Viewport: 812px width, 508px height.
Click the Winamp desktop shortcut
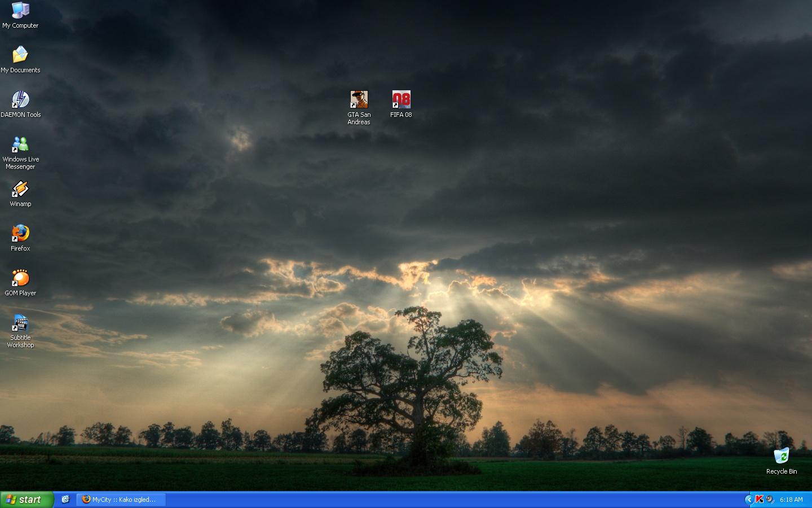pyautogui.click(x=20, y=194)
